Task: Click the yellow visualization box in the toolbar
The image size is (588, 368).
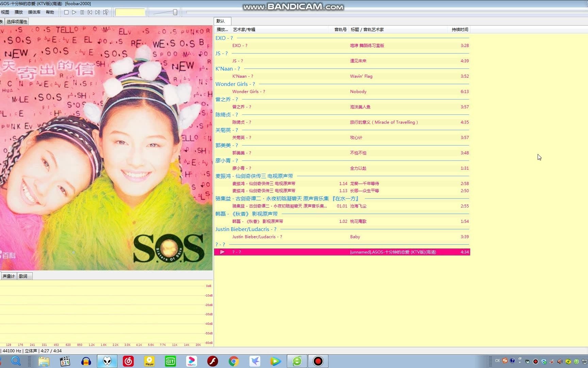Action: pyautogui.click(x=130, y=12)
